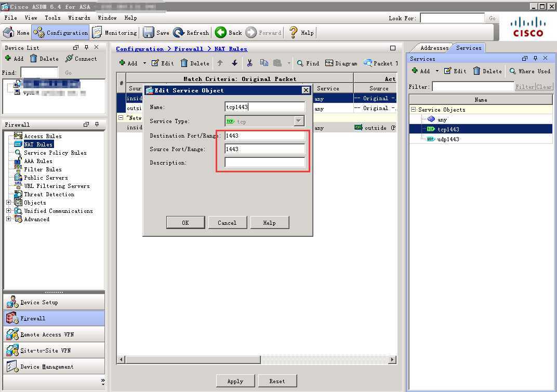Show NAT rule Diagram
Viewport: 557px width, 392px height.
(341, 63)
